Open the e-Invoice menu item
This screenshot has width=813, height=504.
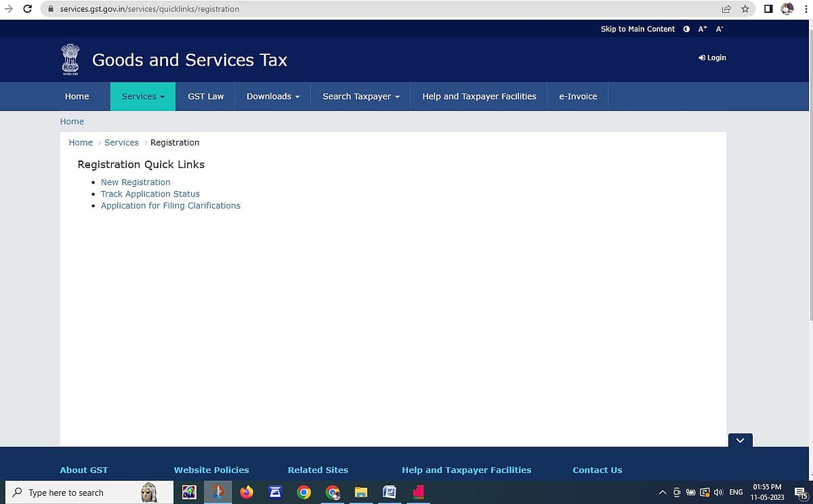click(578, 96)
